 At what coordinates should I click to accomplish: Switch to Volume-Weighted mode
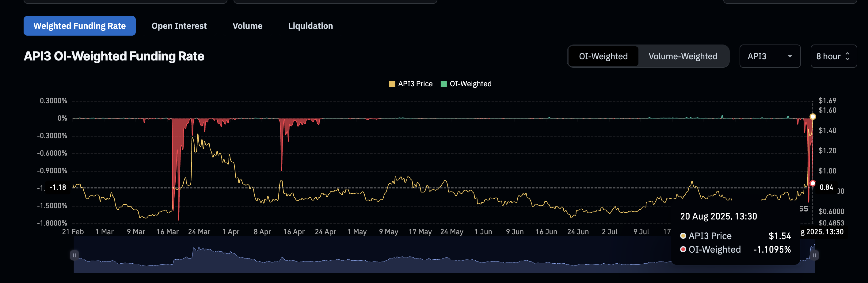click(683, 56)
